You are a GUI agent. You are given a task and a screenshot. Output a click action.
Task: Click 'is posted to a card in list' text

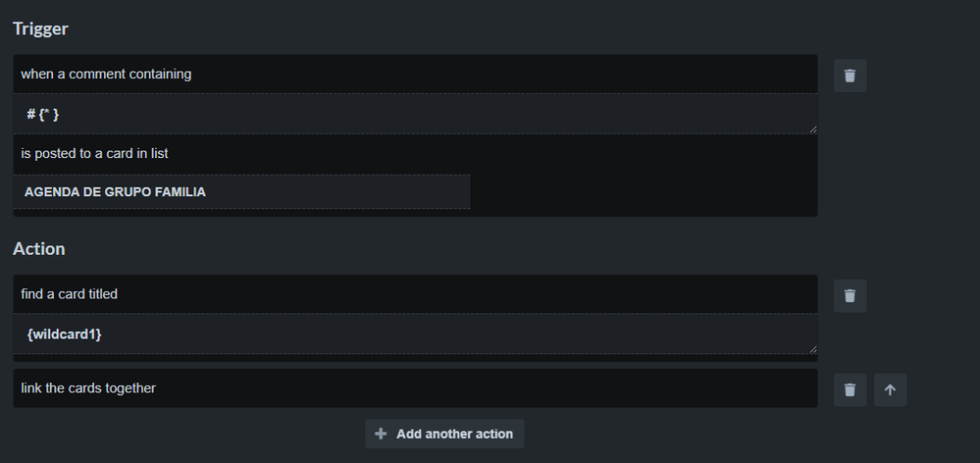pos(94,153)
